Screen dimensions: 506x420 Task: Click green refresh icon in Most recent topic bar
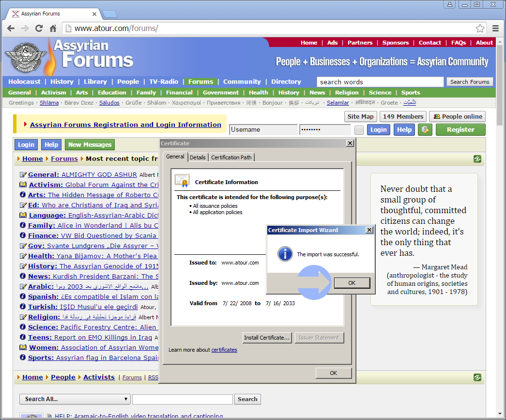[477, 159]
